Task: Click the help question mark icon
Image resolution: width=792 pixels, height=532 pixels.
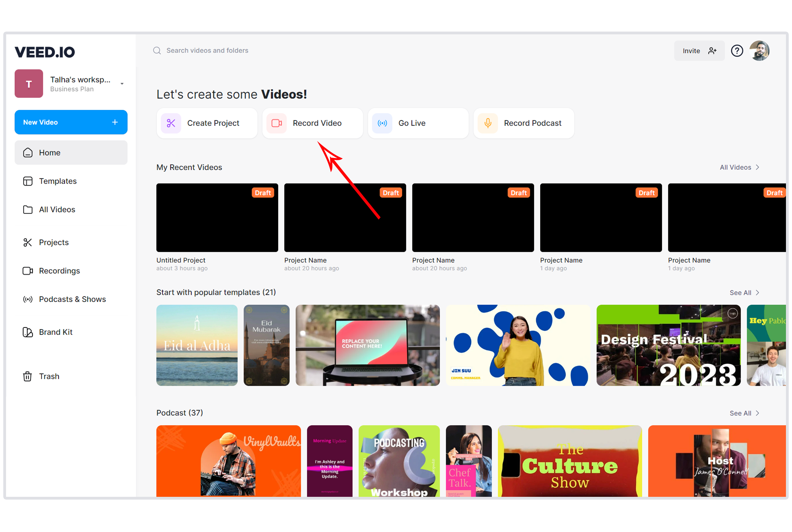Action: click(737, 50)
